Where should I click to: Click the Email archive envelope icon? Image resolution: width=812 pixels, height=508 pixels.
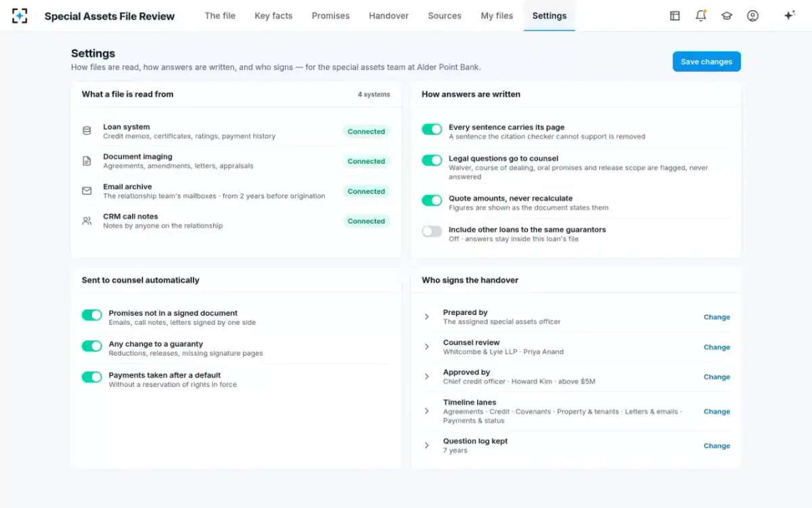(87, 191)
